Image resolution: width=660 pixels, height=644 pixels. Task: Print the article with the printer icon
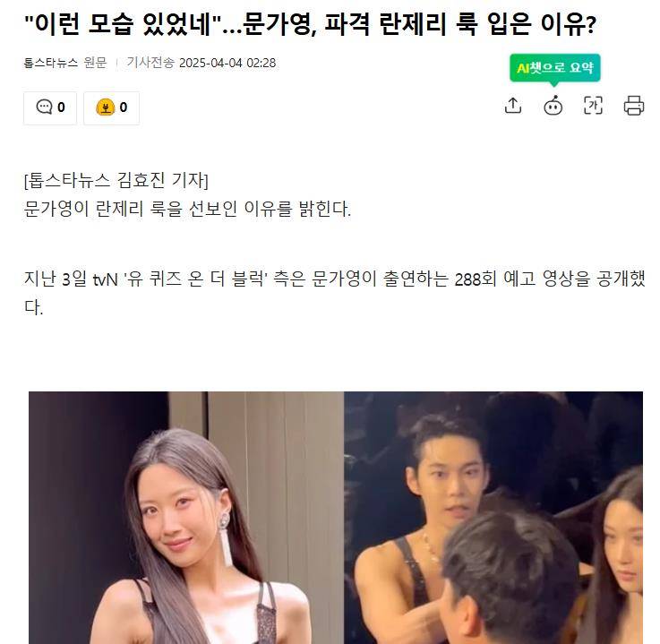pos(633,106)
